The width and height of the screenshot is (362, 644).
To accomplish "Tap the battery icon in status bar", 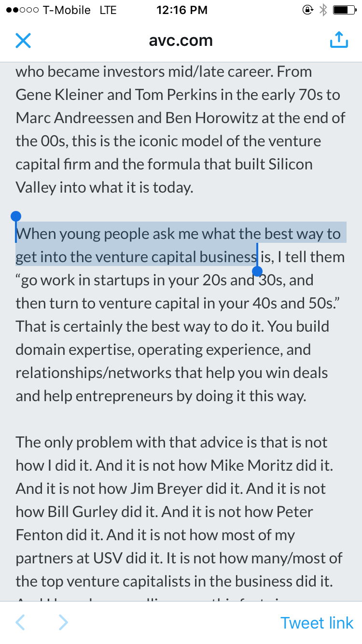I will point(344,10).
